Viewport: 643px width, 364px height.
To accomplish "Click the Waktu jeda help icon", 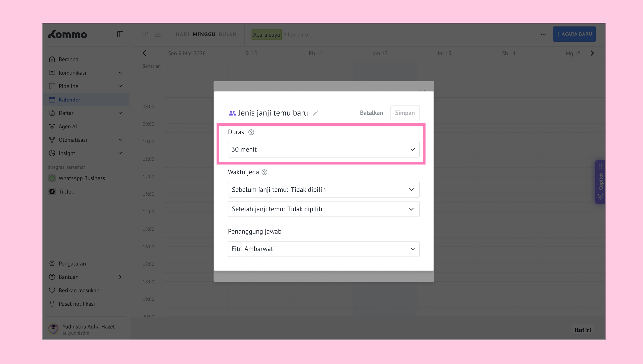I will [264, 172].
